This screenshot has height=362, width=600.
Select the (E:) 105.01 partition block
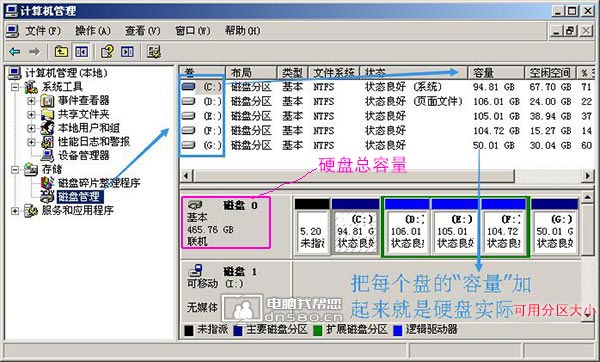(x=455, y=226)
